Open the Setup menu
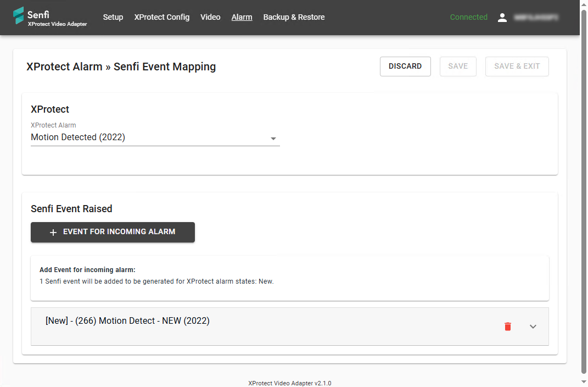588x387 pixels. click(x=113, y=17)
